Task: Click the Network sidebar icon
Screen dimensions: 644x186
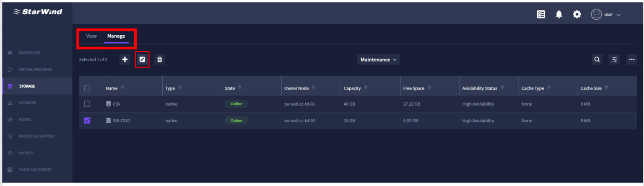Action: pos(10,103)
